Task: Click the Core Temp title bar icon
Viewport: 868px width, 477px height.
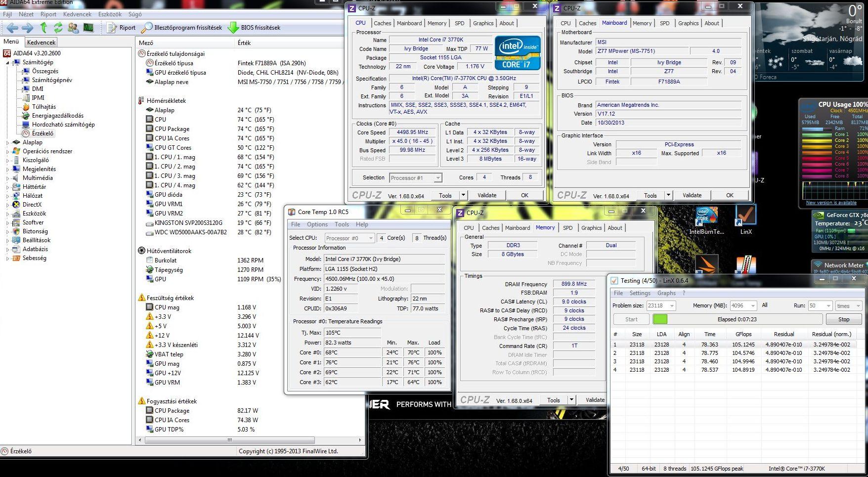Action: (x=292, y=212)
